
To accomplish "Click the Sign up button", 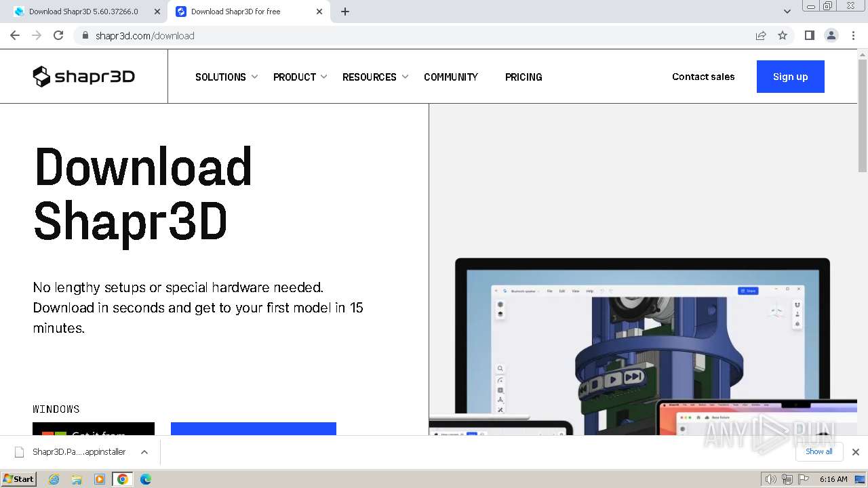I will pos(791,77).
